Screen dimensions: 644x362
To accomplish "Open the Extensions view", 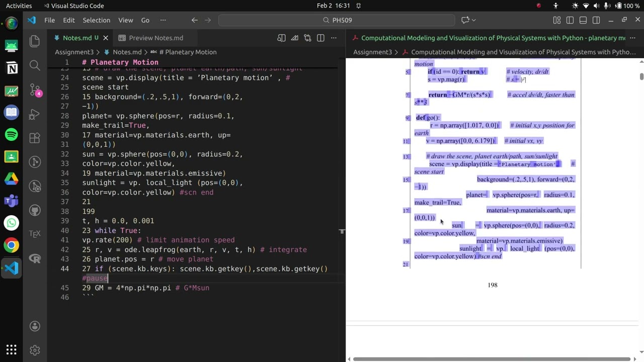I will 35,138.
